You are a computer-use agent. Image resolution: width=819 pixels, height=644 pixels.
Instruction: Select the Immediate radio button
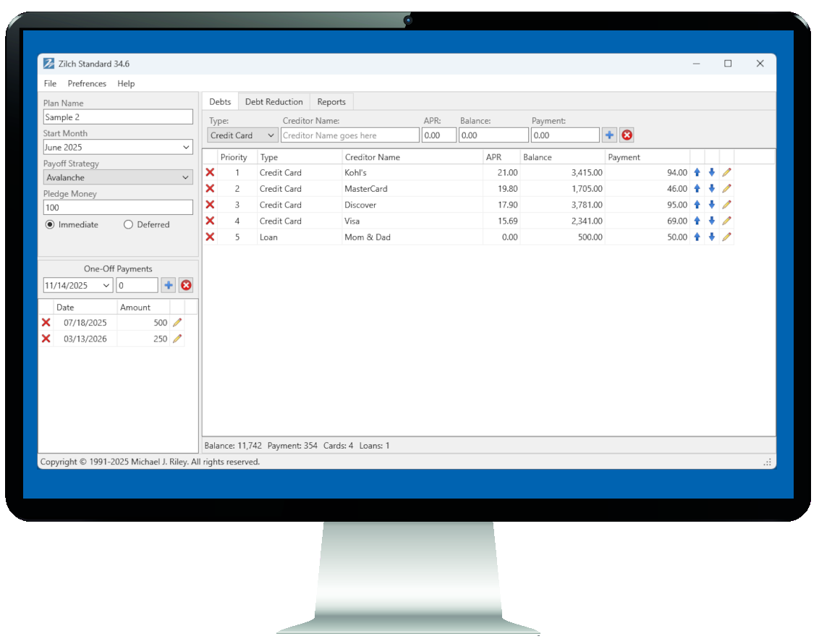tap(50, 225)
